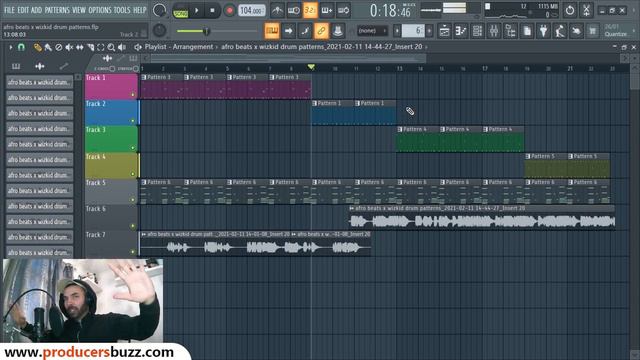The width and height of the screenshot is (640, 360).
Task: Toggle step editing arrow button
Action: 289,31
